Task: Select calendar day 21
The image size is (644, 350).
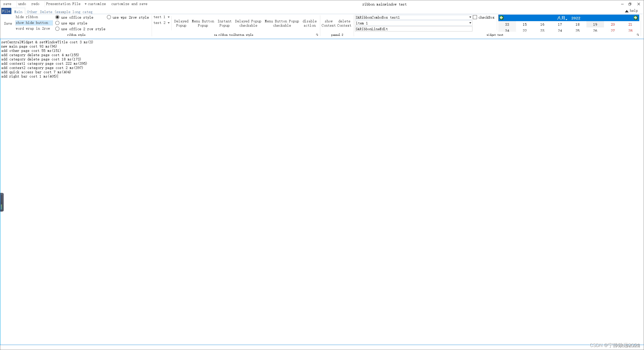Action: [x=630, y=24]
